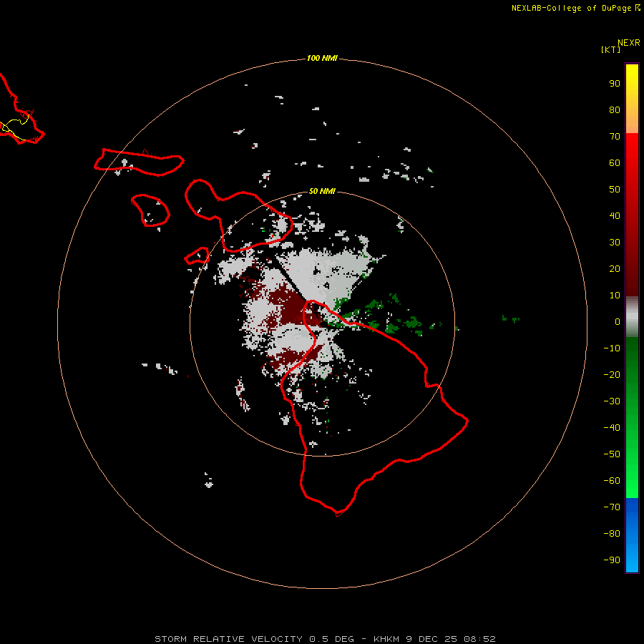Click the -70 value on the scale

(612, 507)
